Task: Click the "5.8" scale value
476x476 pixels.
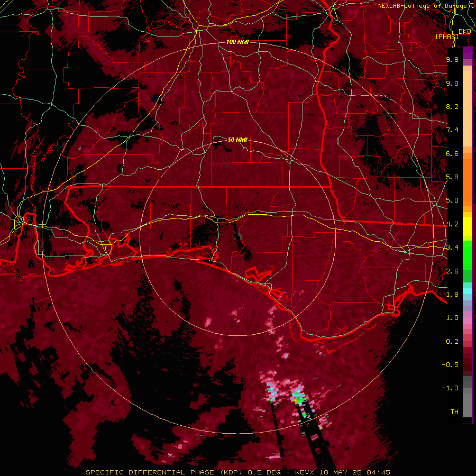Action: pyautogui.click(x=452, y=177)
